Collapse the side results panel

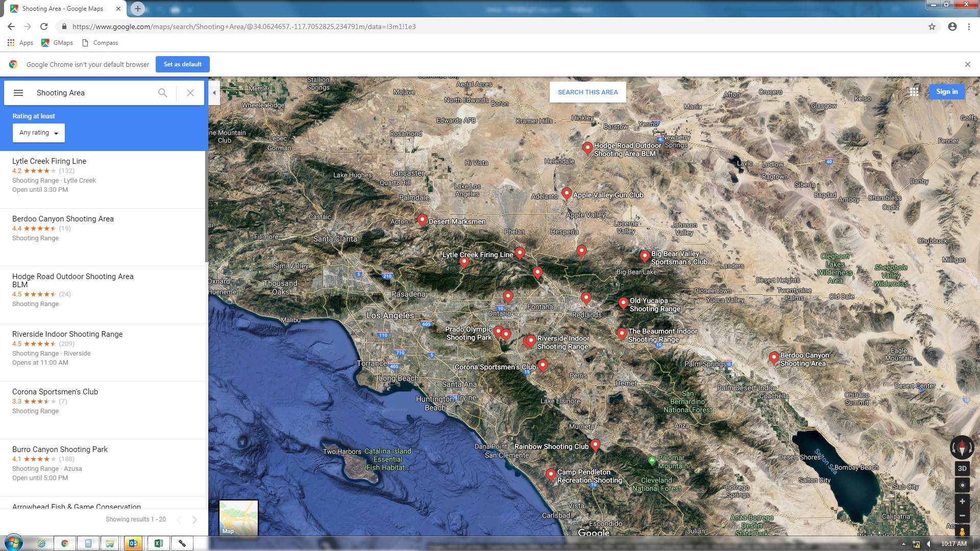pyautogui.click(x=214, y=93)
